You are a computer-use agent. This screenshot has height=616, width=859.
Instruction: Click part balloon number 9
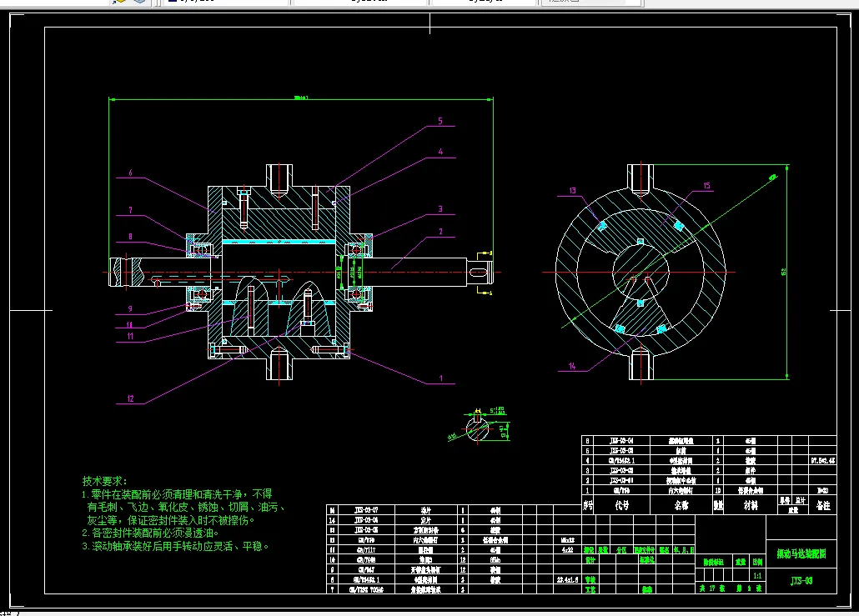(130, 308)
